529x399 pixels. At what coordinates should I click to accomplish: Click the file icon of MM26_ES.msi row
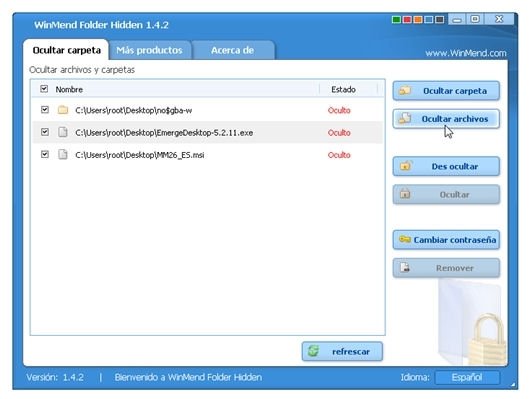[63, 154]
